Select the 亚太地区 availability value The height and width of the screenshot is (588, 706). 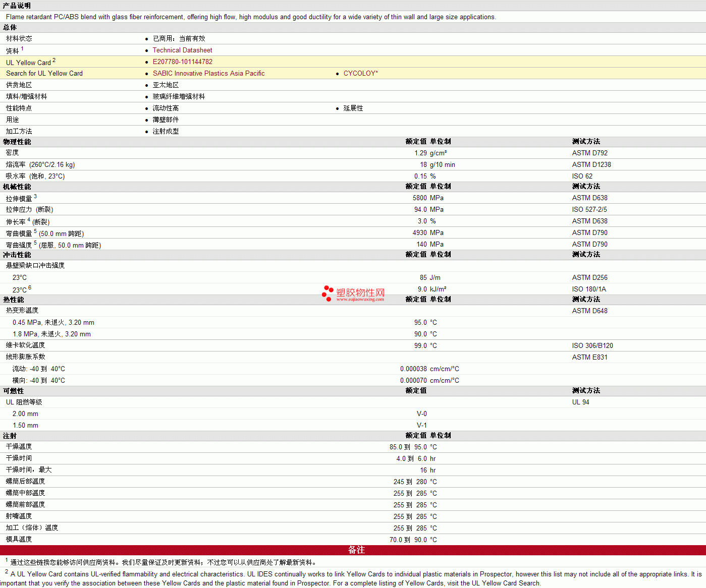coord(166,85)
